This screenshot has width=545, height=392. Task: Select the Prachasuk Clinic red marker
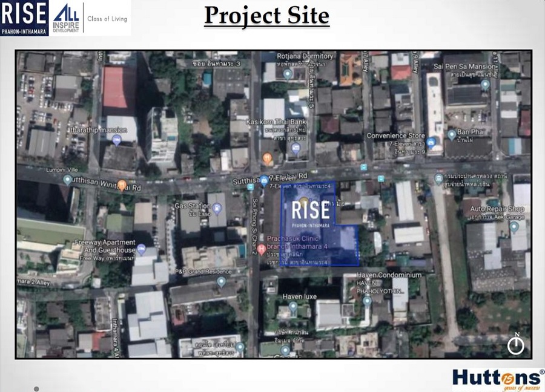tap(262, 249)
